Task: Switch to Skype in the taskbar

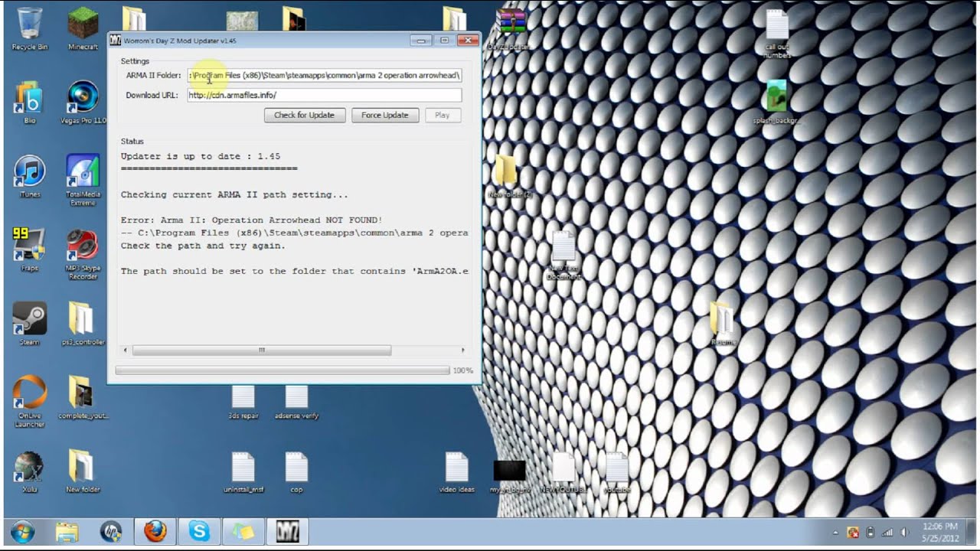Action: click(x=199, y=531)
